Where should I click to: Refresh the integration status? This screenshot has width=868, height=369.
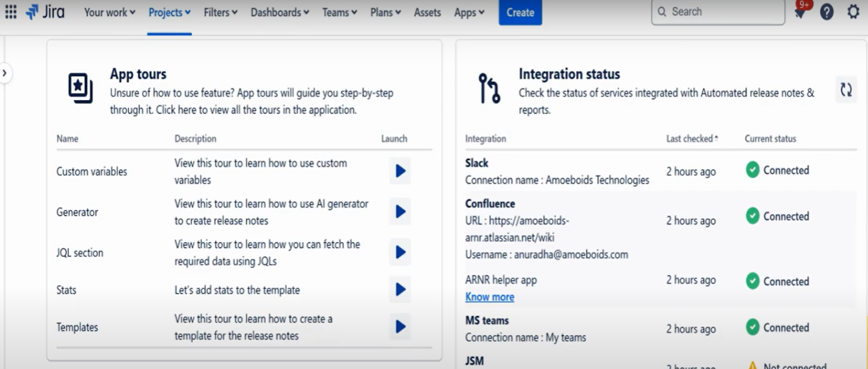[846, 89]
